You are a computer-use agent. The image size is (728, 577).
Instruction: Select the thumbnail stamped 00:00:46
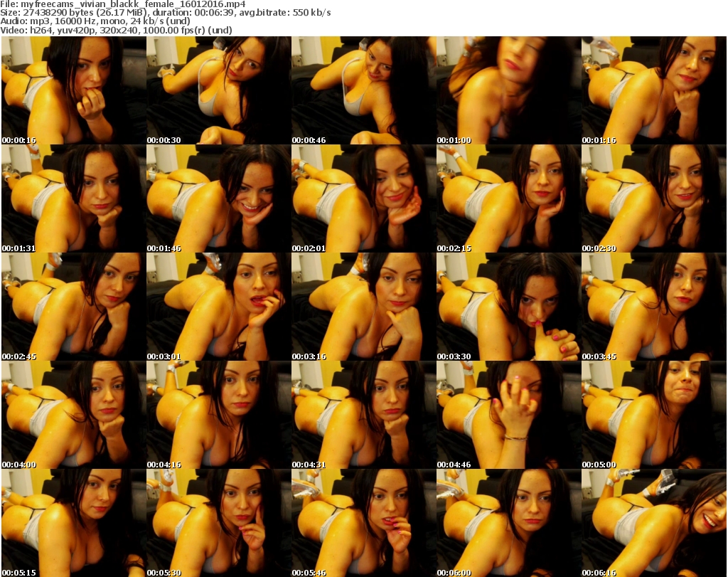[363, 90]
